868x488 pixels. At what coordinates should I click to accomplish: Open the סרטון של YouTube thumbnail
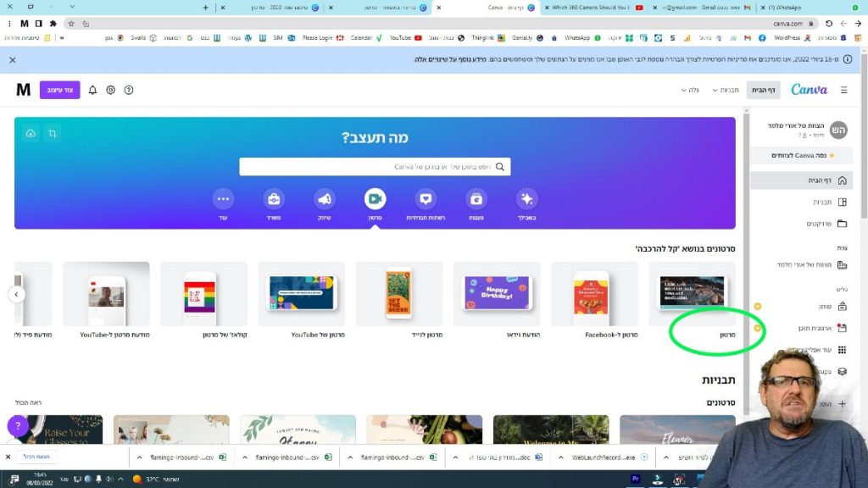point(302,294)
